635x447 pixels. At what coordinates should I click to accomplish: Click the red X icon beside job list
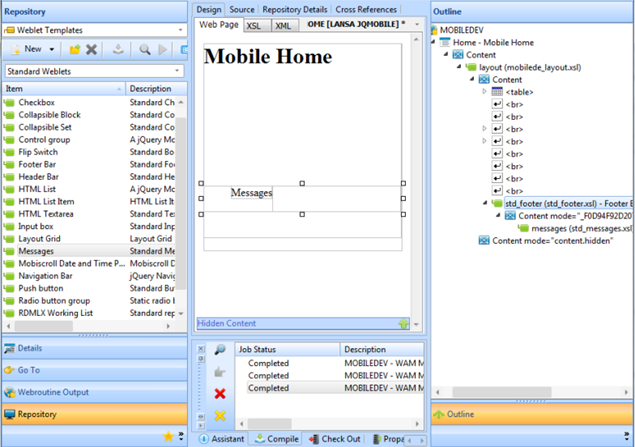point(220,394)
